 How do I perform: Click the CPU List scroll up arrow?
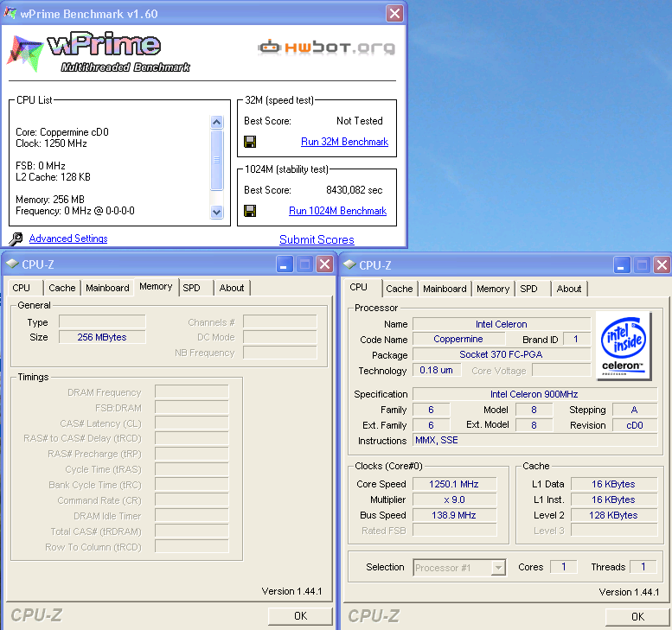[x=217, y=123]
